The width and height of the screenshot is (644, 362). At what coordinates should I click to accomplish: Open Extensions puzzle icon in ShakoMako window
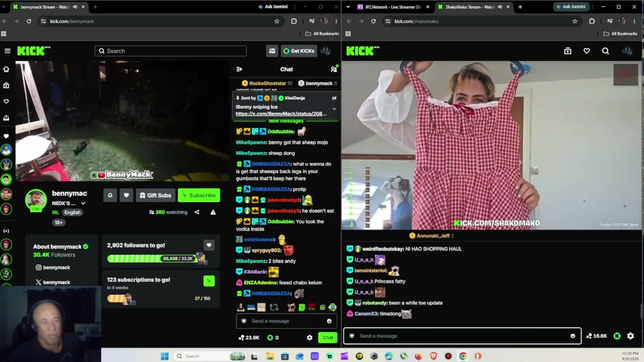(x=592, y=21)
